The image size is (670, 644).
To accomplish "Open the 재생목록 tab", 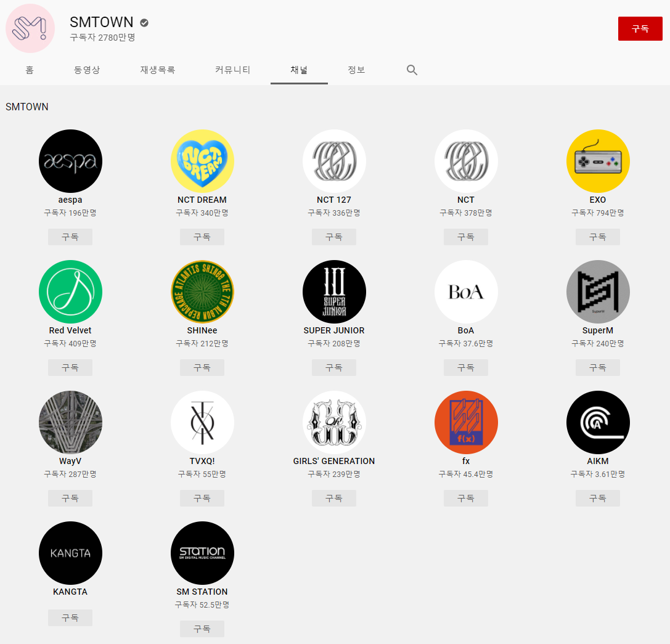I will coord(158,70).
